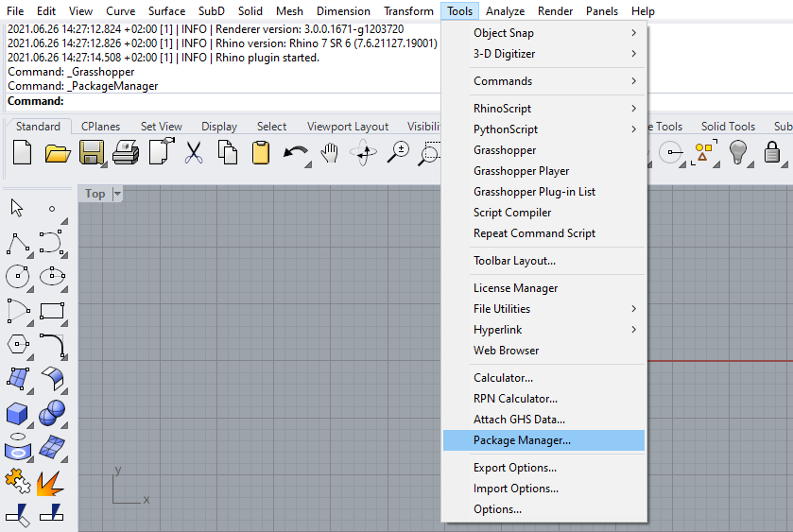Open the Analyze menu
This screenshot has height=532, width=793.
pyautogui.click(x=505, y=11)
